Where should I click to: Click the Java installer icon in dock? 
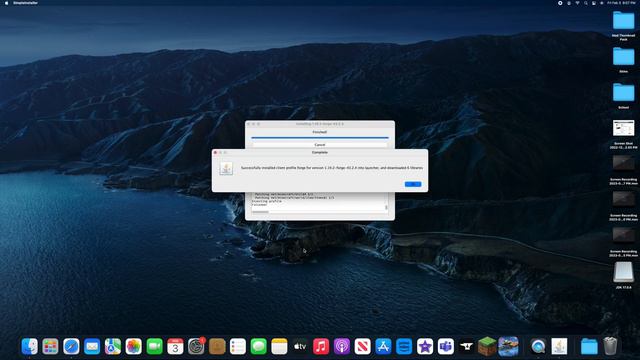(559, 347)
